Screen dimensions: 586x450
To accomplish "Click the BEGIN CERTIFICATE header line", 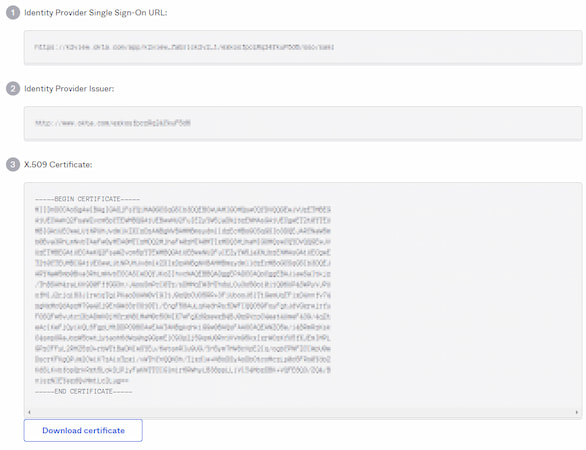I will click(x=87, y=199).
